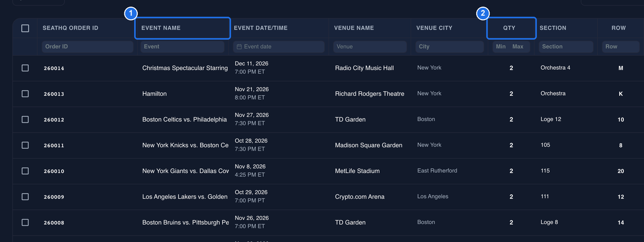This screenshot has height=242, width=644.
Task: Click section 115 cell
Action: click(545, 171)
